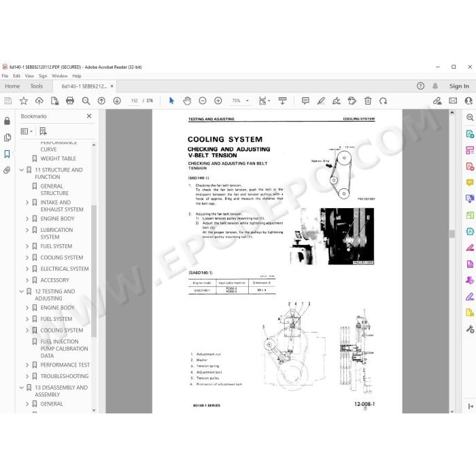Click the Sign In link
Image resolution: width=476 pixels, height=476 pixels.
459,86
